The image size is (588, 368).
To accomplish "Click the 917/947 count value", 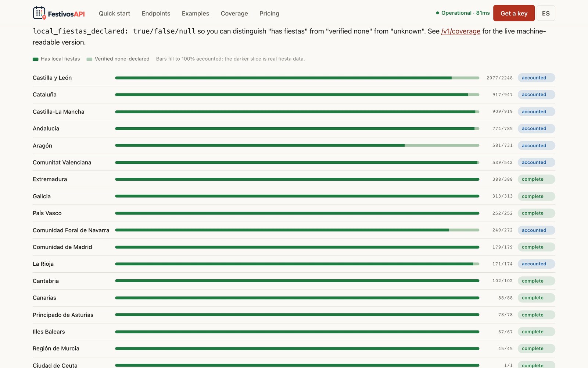I will 502,95.
